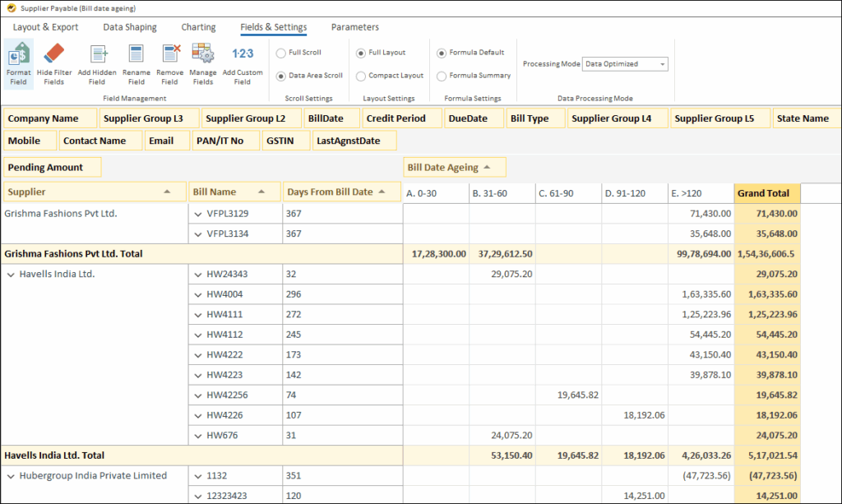Open the Layout & Export tab
This screenshot has width=842, height=504.
point(46,27)
